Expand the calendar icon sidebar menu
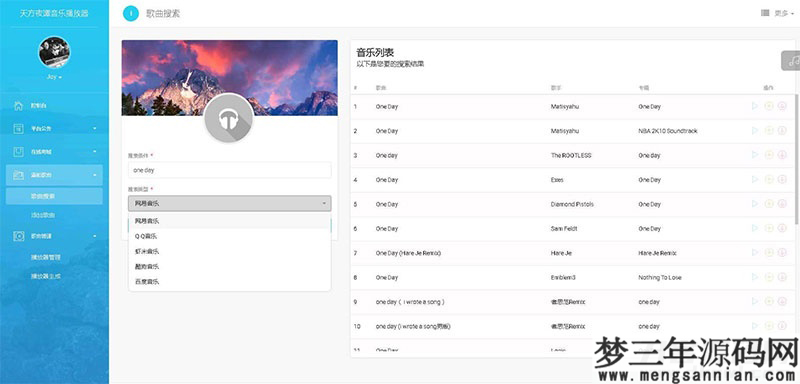The width and height of the screenshot is (800, 384). pyautogui.click(x=54, y=129)
